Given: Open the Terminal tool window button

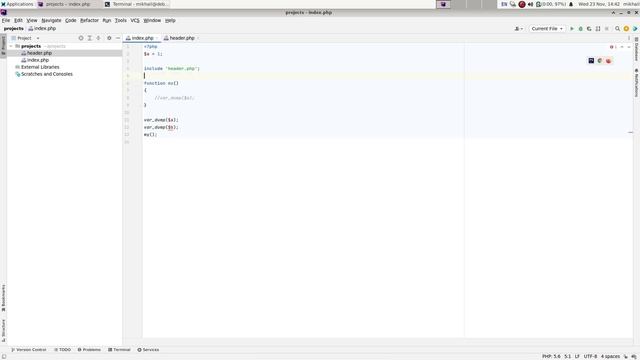Looking at the screenshot, I should [x=119, y=350].
